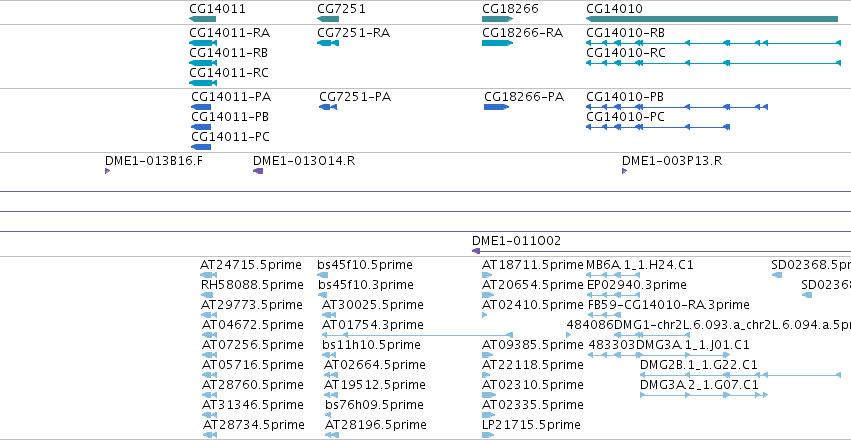851x440 pixels.
Task: Click the CG18266-PA protein feature
Action: tap(496, 107)
